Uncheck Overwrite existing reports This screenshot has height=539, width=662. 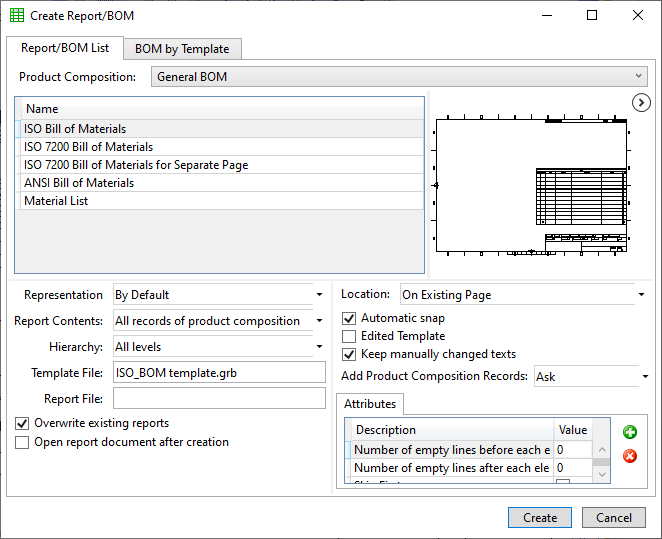(x=23, y=423)
